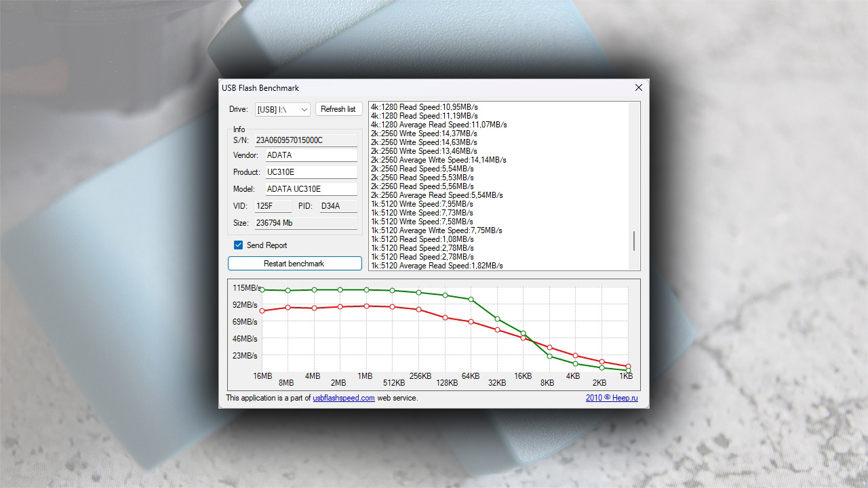Click the 32KB label on graph axis
The height and width of the screenshot is (488, 868).
(x=497, y=383)
